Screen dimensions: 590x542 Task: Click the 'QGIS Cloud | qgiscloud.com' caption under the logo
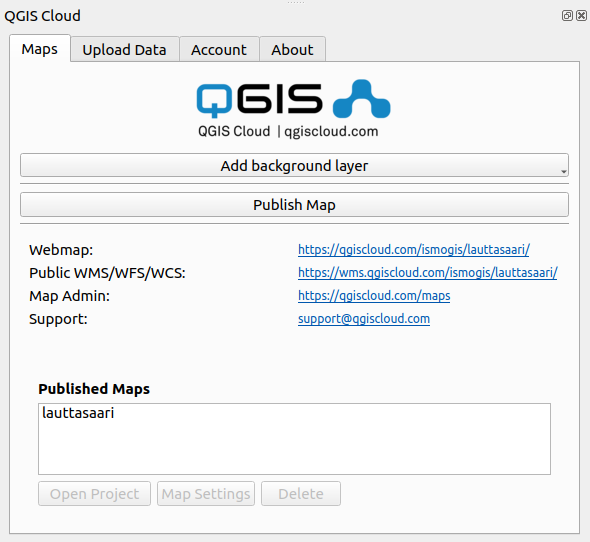pyautogui.click(x=288, y=131)
